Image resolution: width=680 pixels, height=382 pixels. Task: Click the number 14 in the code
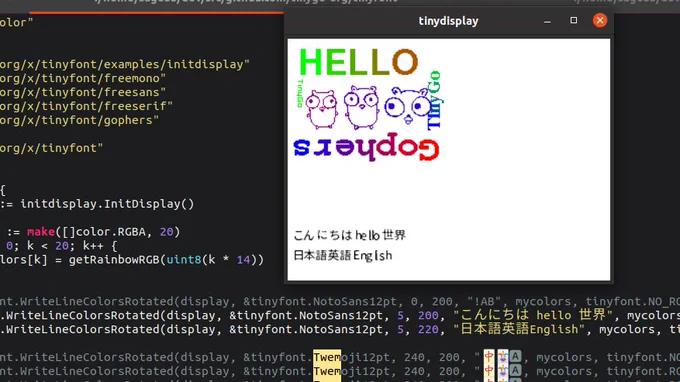243,260
